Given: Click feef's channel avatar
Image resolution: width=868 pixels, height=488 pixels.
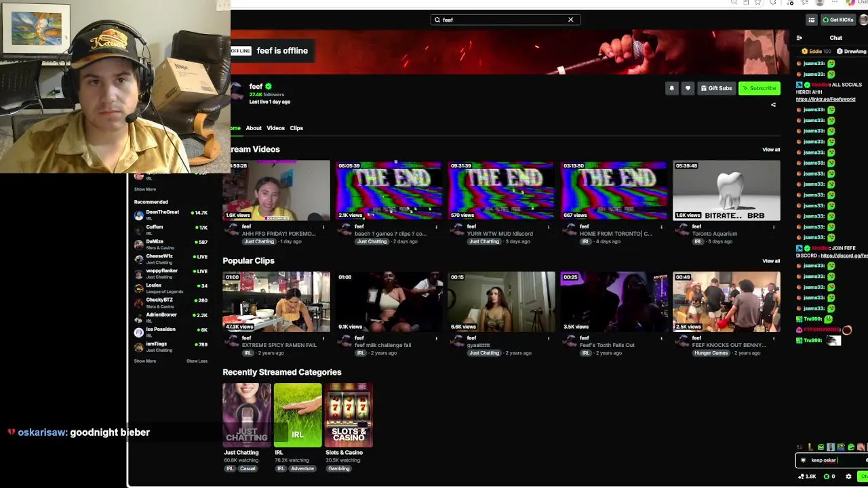Looking at the screenshot, I should (x=237, y=92).
